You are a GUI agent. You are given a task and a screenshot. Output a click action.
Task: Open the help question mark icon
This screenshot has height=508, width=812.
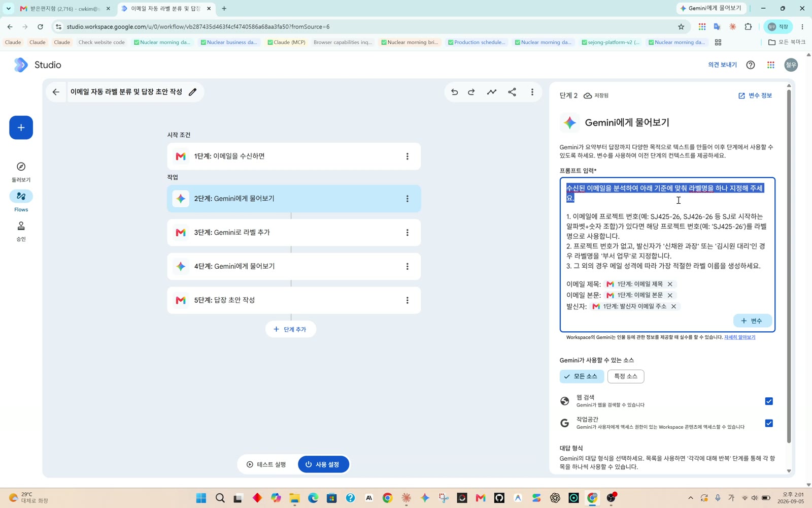pyautogui.click(x=751, y=65)
